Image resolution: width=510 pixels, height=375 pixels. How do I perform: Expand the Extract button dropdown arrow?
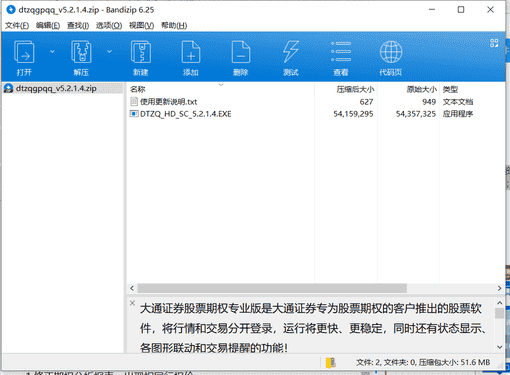tap(109, 52)
